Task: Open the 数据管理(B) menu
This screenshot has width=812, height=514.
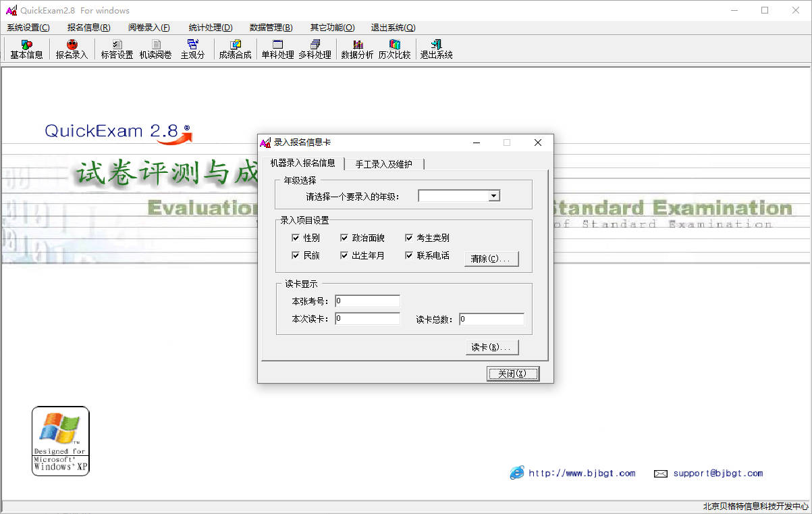Action: pyautogui.click(x=271, y=28)
